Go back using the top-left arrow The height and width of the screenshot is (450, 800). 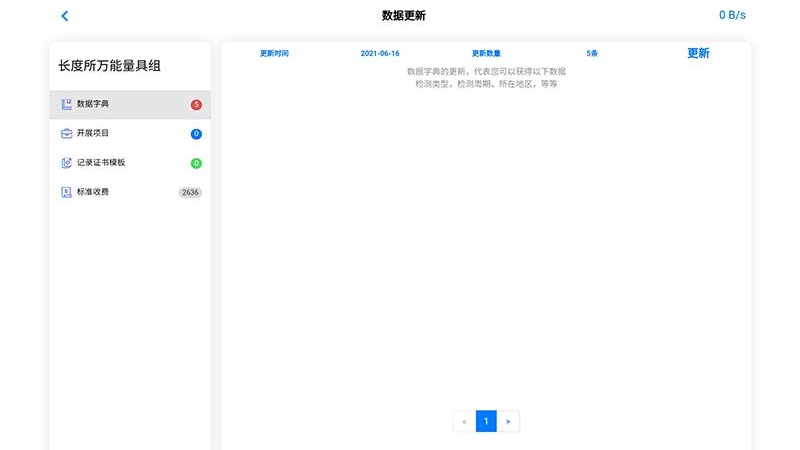65,16
